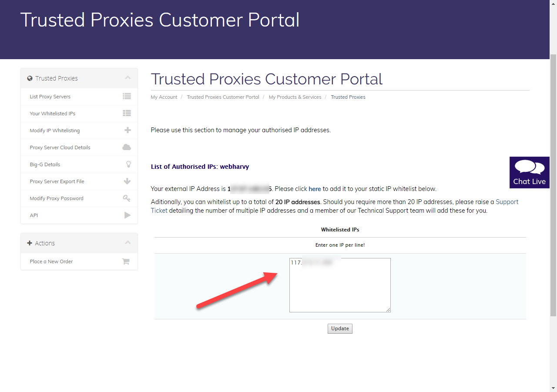This screenshot has height=392, width=557.
Task: Click the list icon beside List Proxy Servers
Action: coord(127,97)
